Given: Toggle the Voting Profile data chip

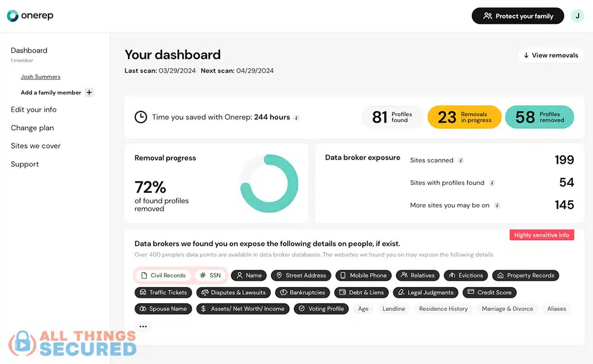Looking at the screenshot, I should click(x=321, y=308).
